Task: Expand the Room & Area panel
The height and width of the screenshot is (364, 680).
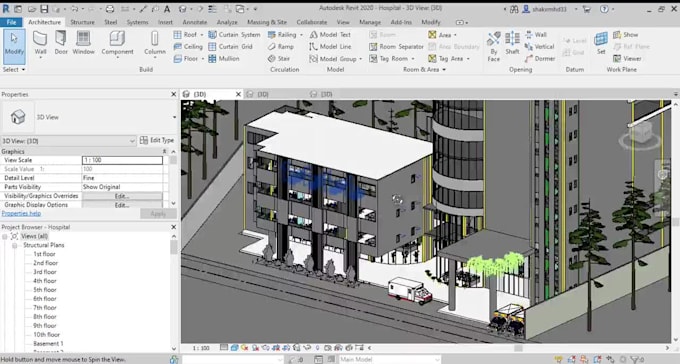Action: (424, 69)
